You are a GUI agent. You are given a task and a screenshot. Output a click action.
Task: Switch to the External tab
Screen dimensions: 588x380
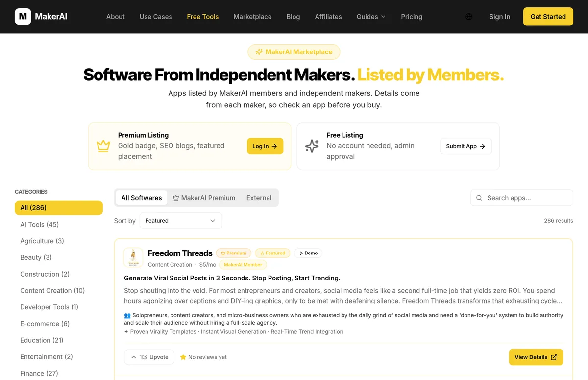259,198
